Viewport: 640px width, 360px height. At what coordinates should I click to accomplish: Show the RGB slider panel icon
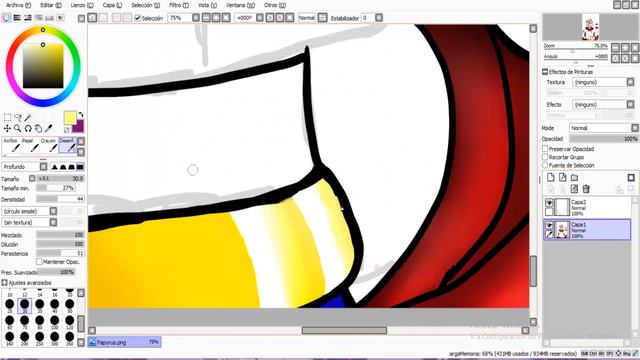(17, 18)
